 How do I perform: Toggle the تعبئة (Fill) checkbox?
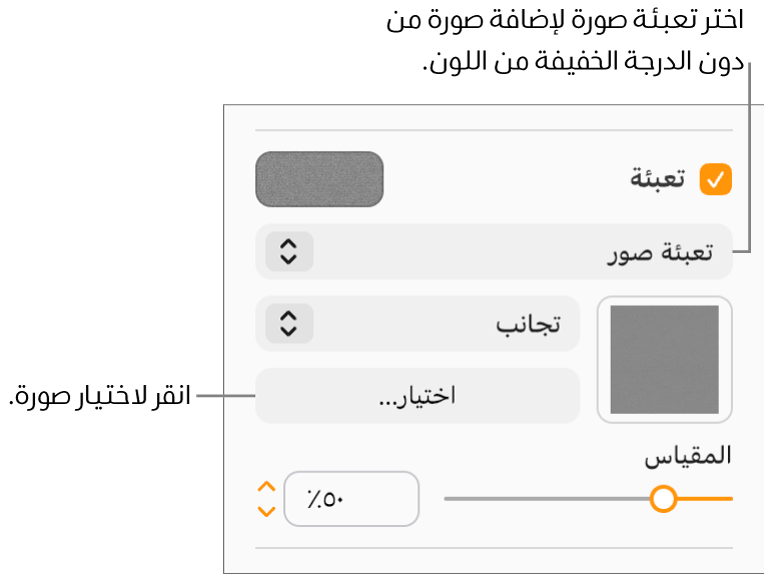[x=716, y=180]
